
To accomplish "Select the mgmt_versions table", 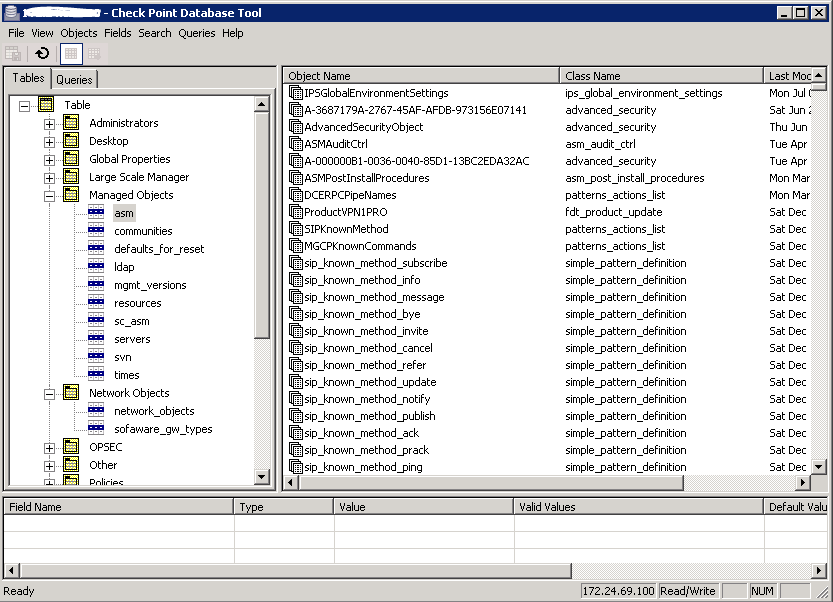I will click(150, 285).
